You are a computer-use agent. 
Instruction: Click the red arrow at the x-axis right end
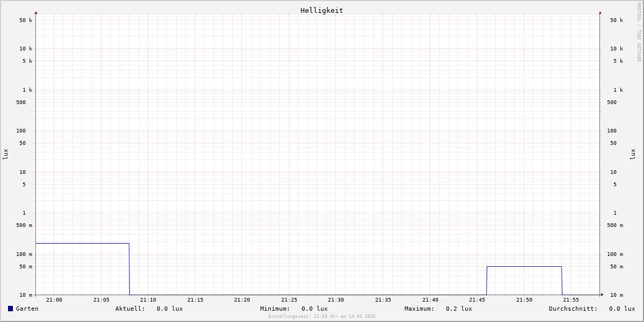coord(602,295)
